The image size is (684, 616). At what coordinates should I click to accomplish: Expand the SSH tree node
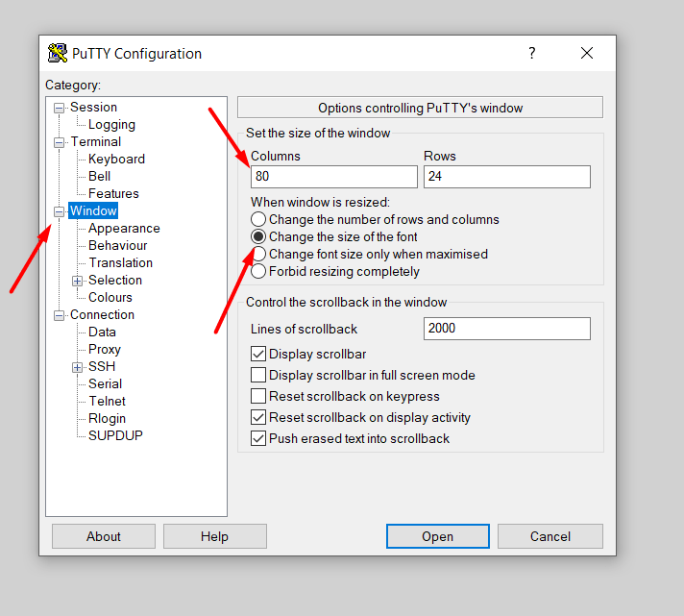[x=77, y=367]
